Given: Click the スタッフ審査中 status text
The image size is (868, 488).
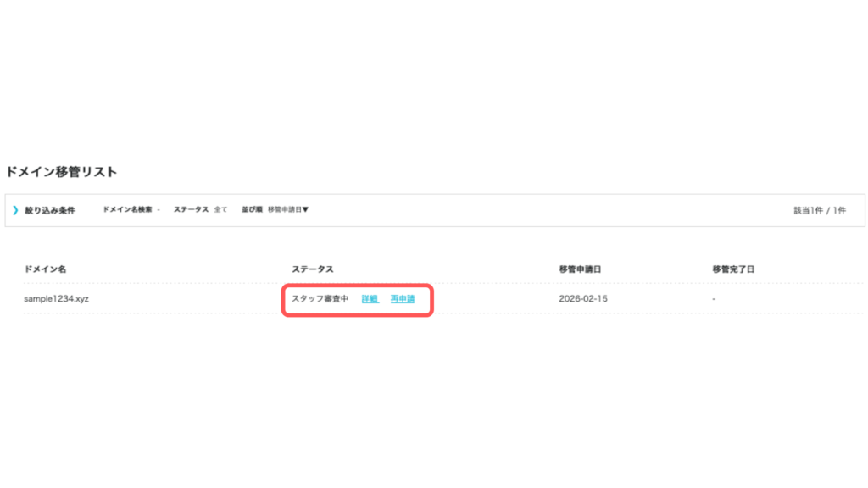Looking at the screenshot, I should coord(320,299).
